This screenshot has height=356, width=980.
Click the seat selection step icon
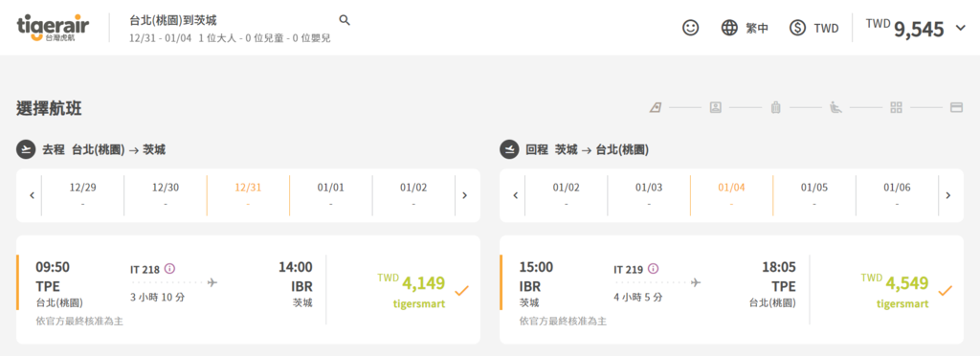click(x=835, y=107)
